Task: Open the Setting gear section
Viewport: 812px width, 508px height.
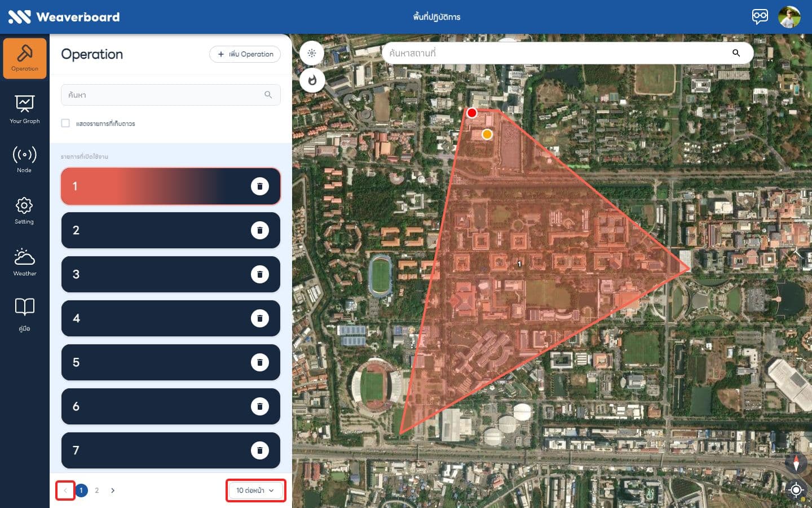Action: [24, 211]
